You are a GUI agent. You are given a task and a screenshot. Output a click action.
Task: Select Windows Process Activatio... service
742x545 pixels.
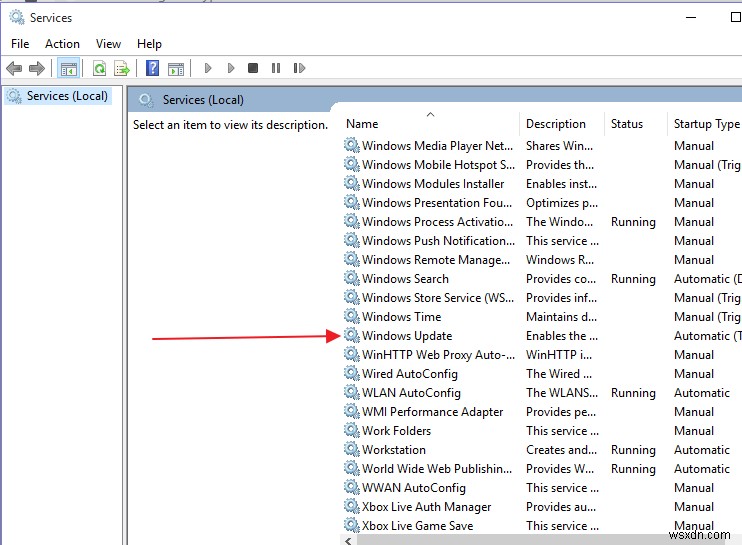click(x=437, y=222)
